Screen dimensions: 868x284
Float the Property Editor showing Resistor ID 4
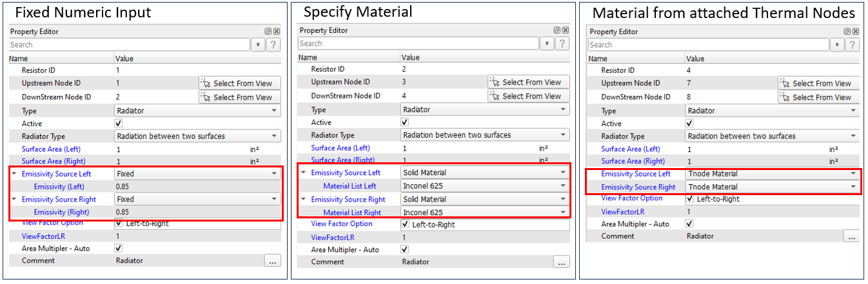[848, 31]
